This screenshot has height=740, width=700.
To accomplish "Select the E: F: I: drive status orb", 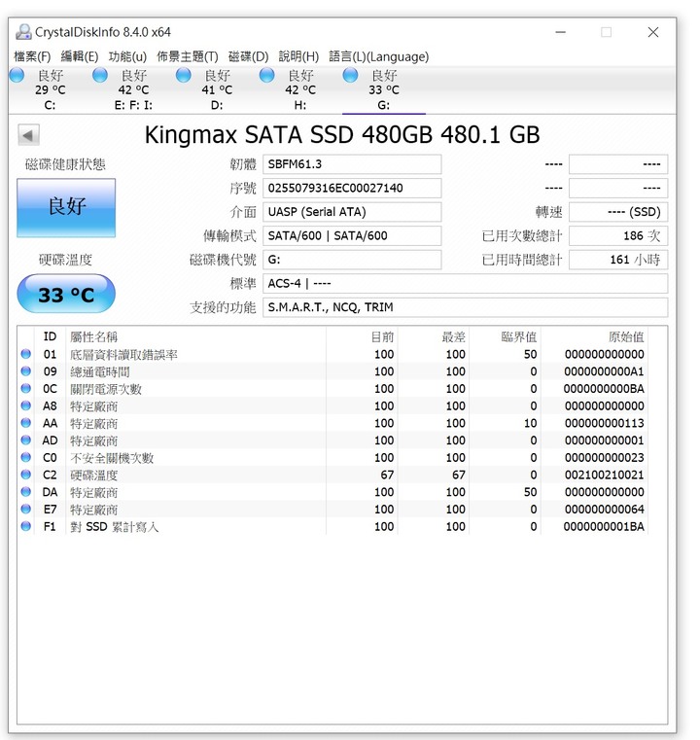I will point(100,75).
